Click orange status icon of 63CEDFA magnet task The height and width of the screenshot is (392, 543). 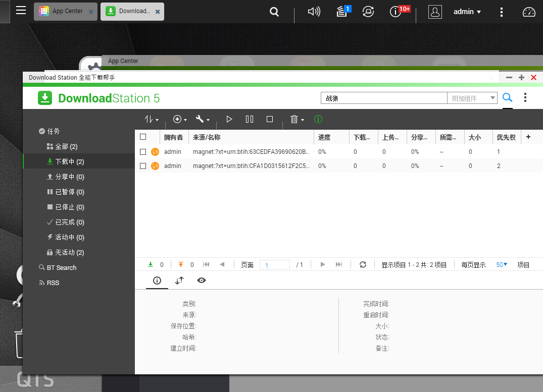pyautogui.click(x=155, y=151)
